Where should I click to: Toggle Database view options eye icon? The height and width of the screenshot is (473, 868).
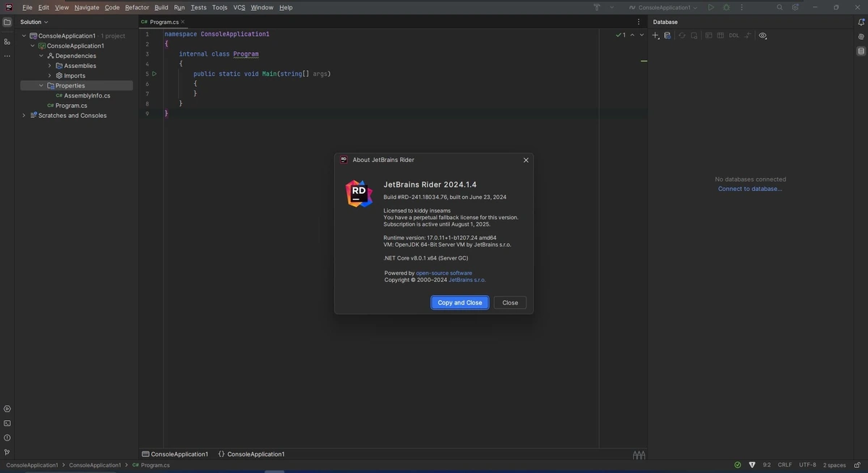pos(762,35)
